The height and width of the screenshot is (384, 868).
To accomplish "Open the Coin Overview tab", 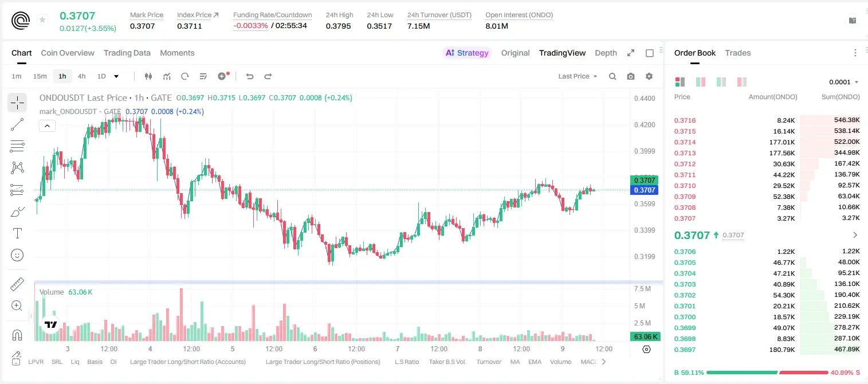I will point(68,53).
